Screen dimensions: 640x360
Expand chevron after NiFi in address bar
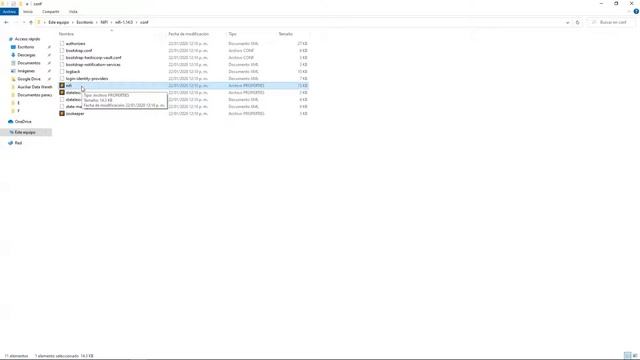[x=111, y=22]
